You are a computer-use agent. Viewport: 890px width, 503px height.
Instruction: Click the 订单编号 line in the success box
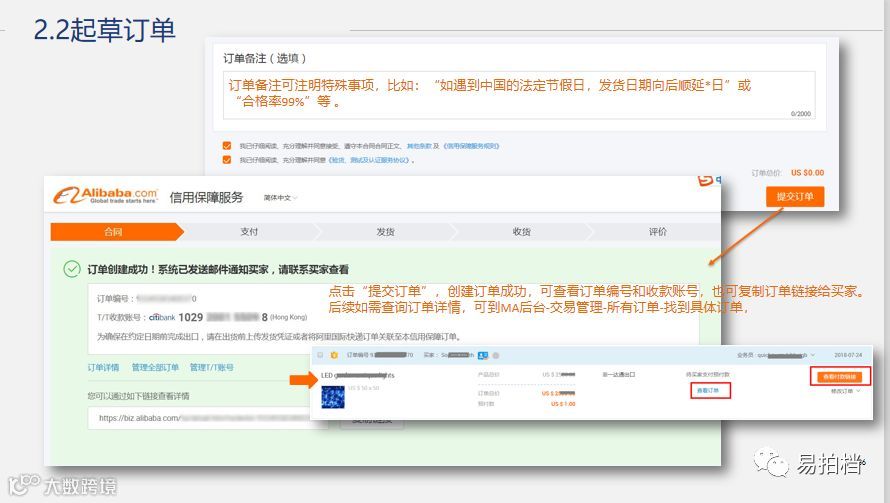tap(146, 299)
